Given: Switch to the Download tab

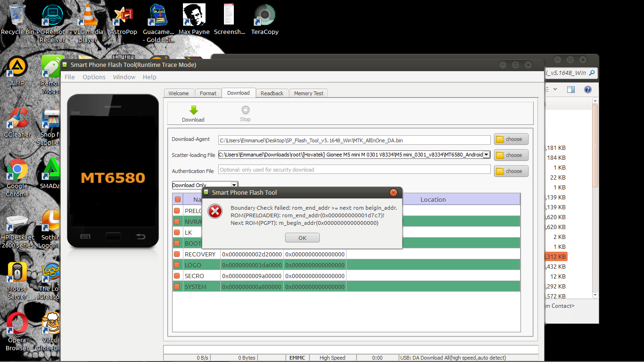Looking at the screenshot, I should (x=239, y=93).
